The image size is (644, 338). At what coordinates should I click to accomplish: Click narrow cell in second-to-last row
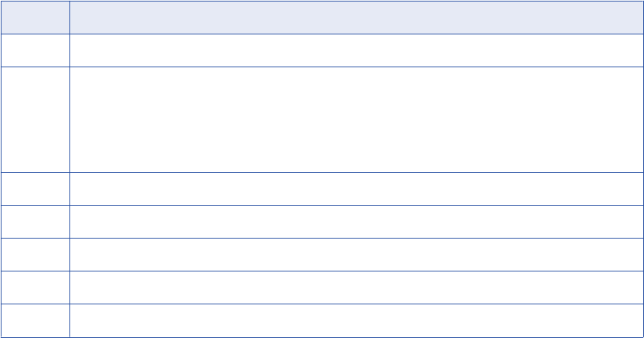(34, 287)
